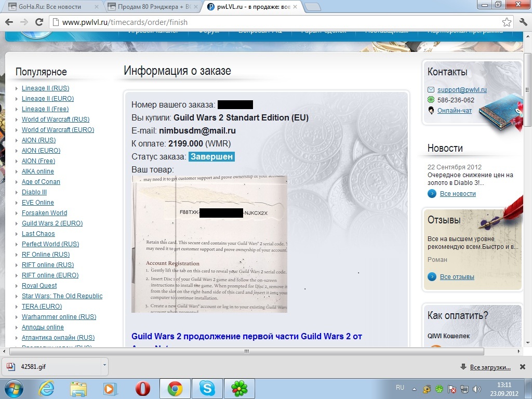Open Warhammer online (RUS) link
This screenshot has width=532, height=399.
(x=59, y=317)
